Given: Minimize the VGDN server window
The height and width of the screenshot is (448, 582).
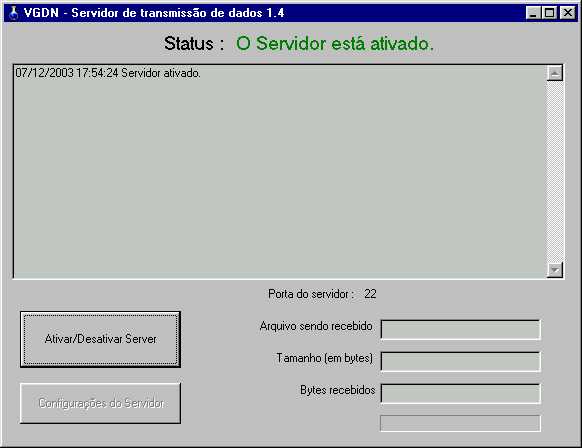Looking at the screenshot, I should (533, 13).
